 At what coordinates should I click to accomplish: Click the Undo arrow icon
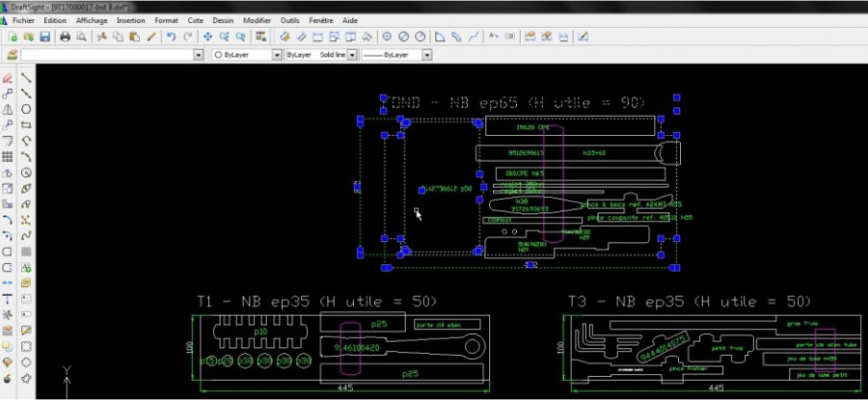click(x=171, y=37)
